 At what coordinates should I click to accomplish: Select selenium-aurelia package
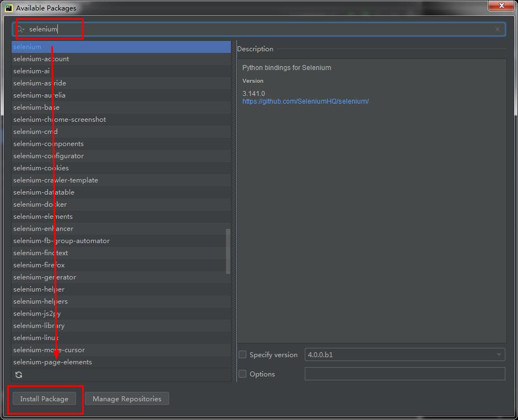pyautogui.click(x=121, y=95)
